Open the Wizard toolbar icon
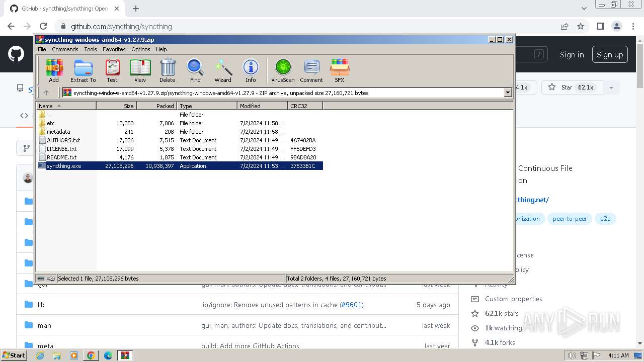Screen dimensions: 644x362 click(x=223, y=70)
